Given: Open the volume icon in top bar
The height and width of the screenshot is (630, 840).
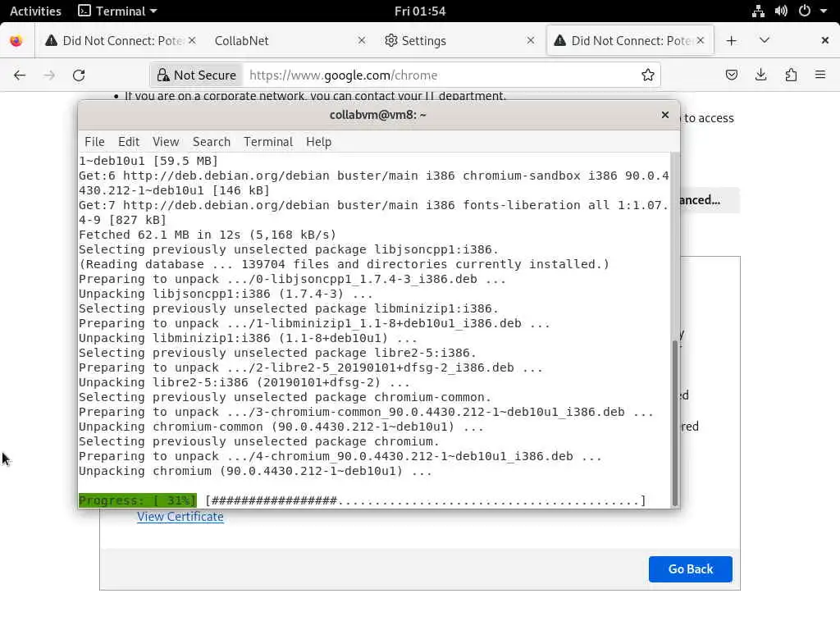Looking at the screenshot, I should click(781, 11).
